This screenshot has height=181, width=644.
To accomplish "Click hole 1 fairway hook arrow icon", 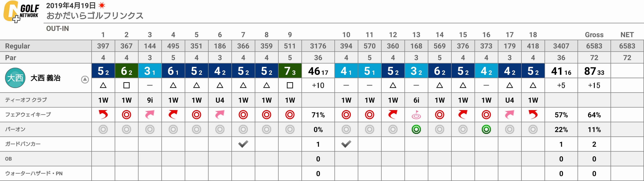I will coord(103,115).
